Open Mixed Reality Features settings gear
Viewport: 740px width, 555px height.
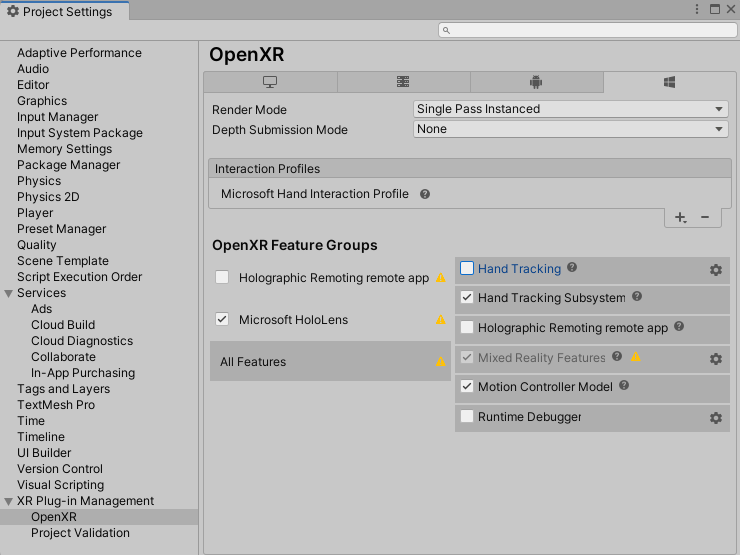point(716,359)
